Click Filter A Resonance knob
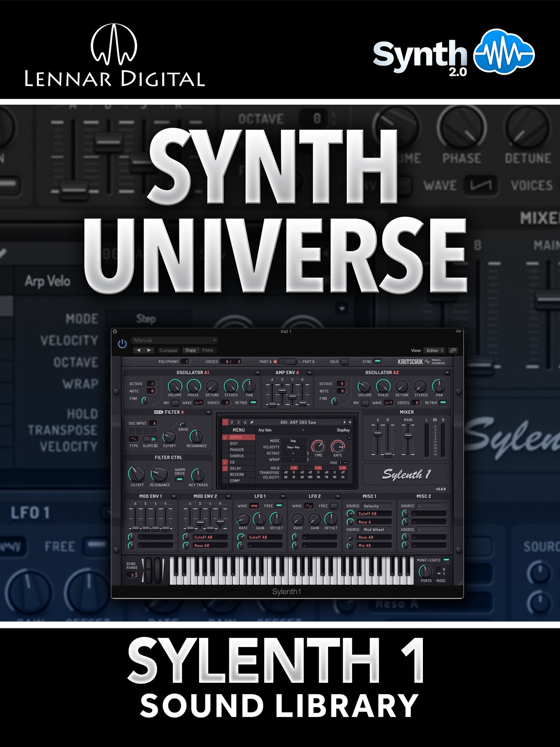 (x=197, y=436)
